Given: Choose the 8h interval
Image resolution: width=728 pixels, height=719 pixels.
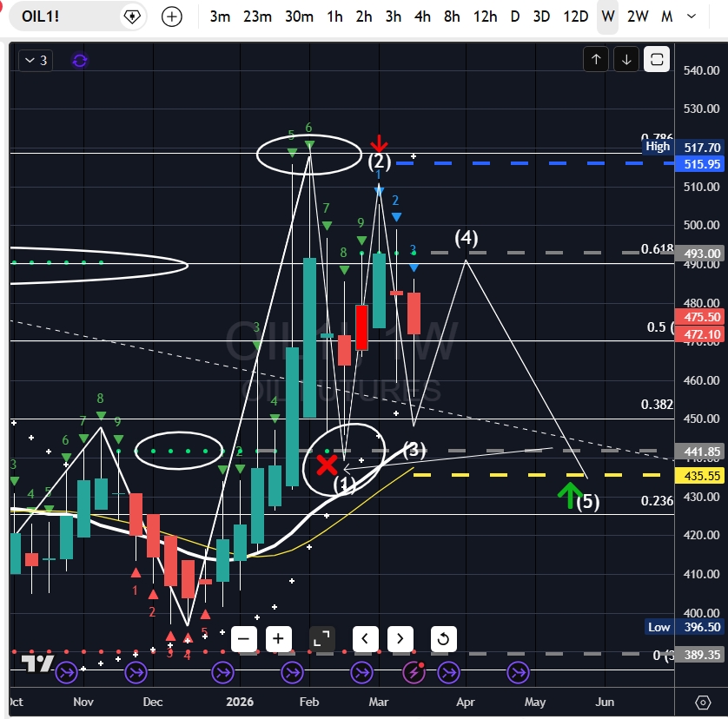Looking at the screenshot, I should click(x=452, y=16).
